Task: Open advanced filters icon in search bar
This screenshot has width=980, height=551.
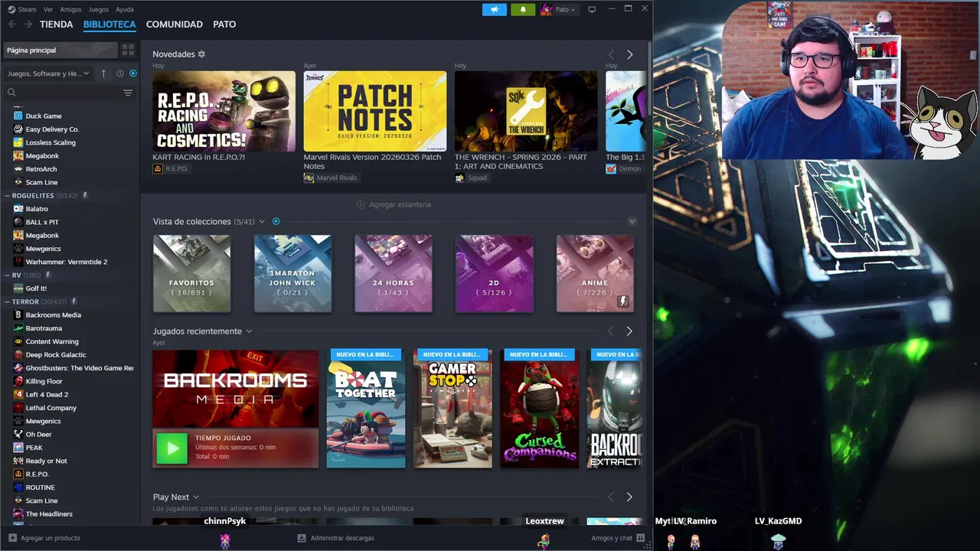Action: click(128, 93)
